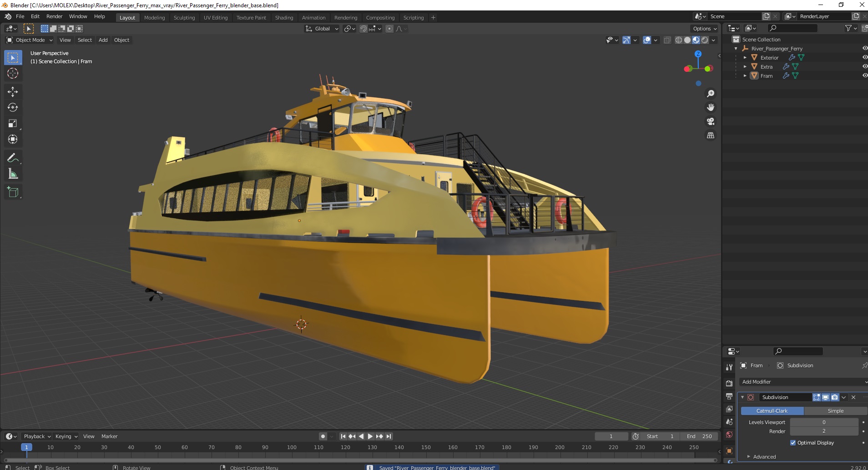Open the viewport Add menu

coord(103,40)
